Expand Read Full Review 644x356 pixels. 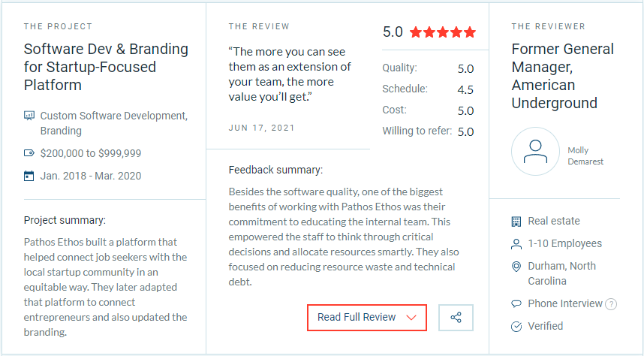pos(367,318)
